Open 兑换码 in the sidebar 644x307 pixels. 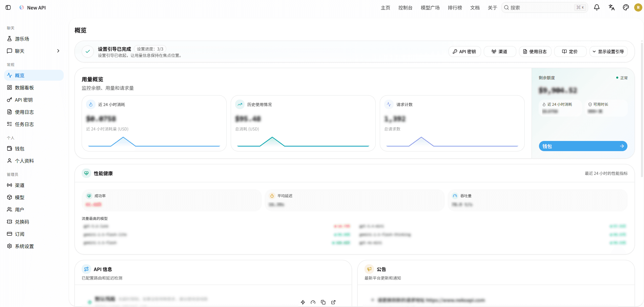(34, 222)
